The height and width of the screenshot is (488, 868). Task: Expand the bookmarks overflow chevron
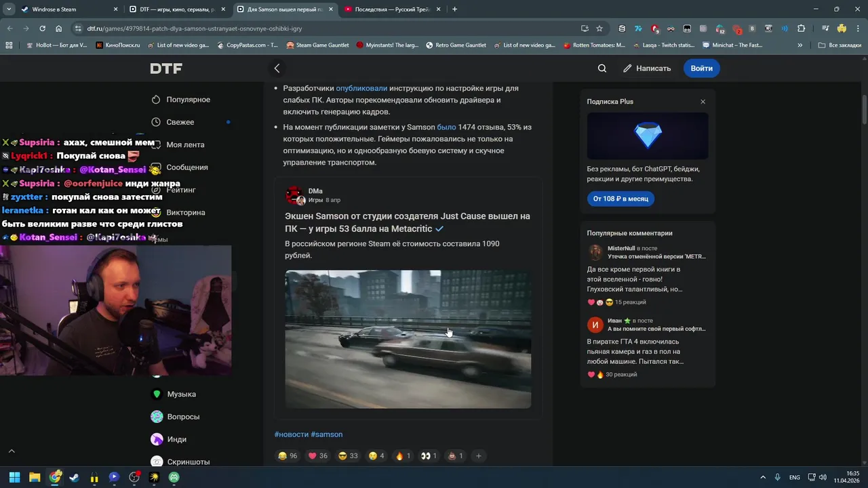[800, 45]
